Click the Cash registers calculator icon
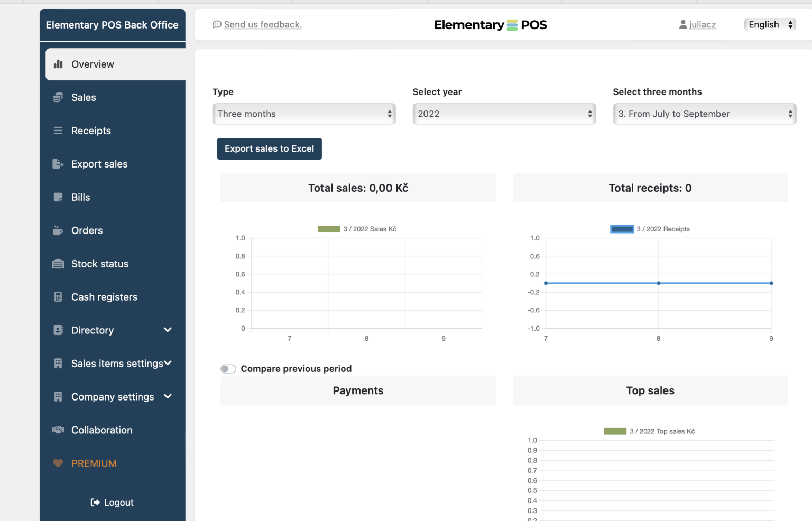The height and width of the screenshot is (521, 812). click(x=57, y=297)
